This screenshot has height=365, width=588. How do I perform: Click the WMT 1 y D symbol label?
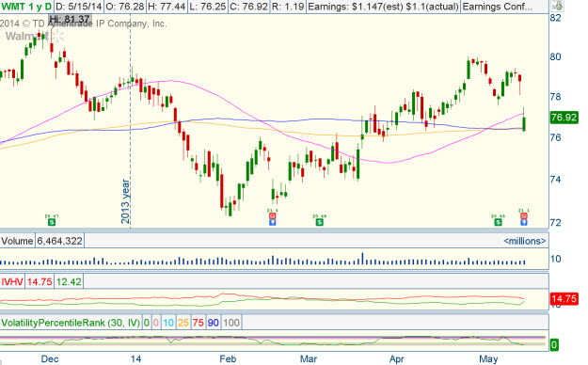pos(26,7)
